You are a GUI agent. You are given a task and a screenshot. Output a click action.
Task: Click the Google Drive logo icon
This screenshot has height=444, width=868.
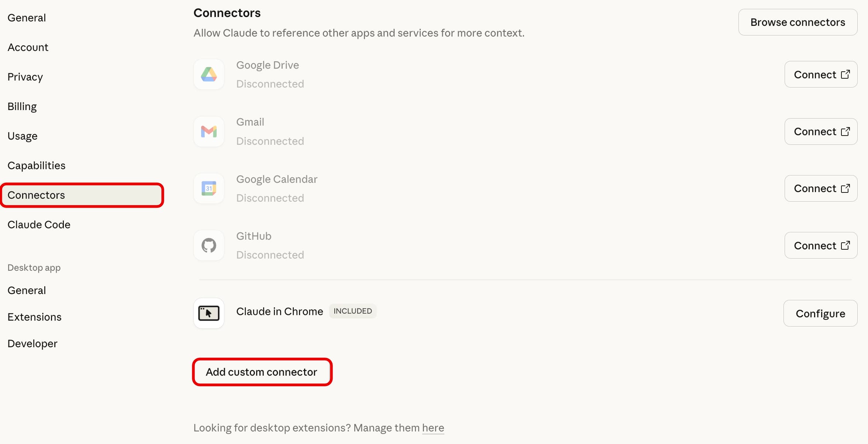[209, 74]
